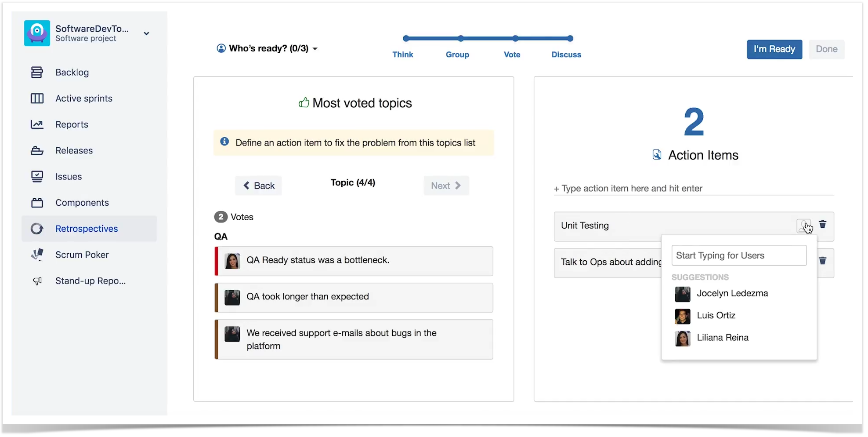Click the 'QA' group heading

[221, 237]
